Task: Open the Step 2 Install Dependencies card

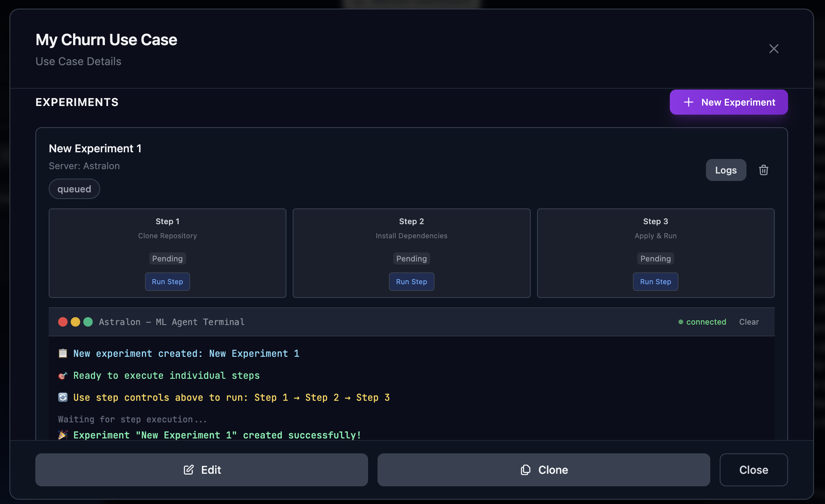Action: point(411,253)
